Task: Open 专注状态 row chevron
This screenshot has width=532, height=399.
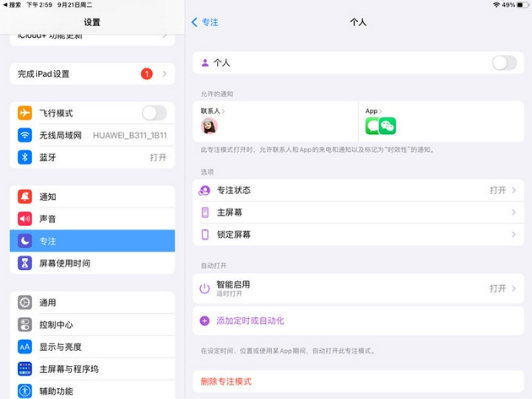Action: (514, 190)
